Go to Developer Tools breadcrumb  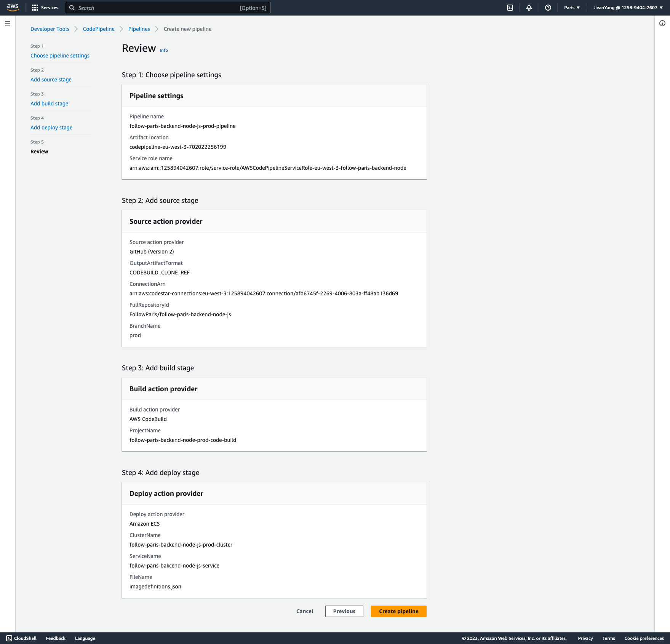50,29
